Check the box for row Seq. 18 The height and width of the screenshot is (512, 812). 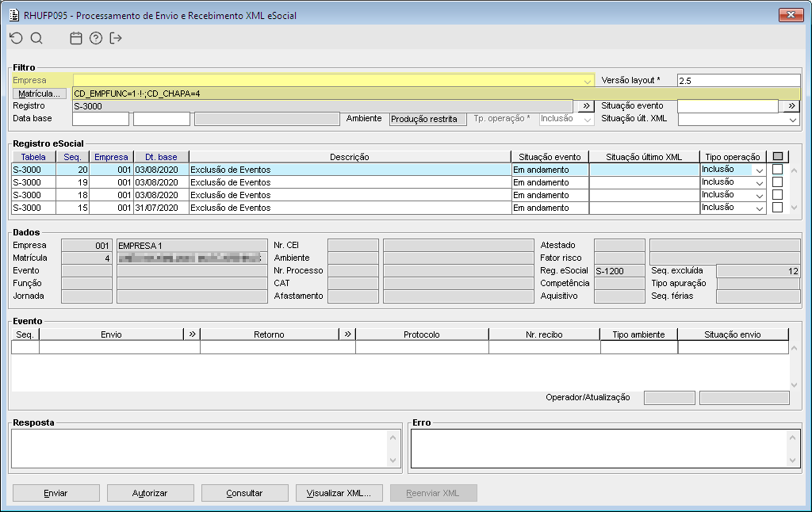pos(777,195)
